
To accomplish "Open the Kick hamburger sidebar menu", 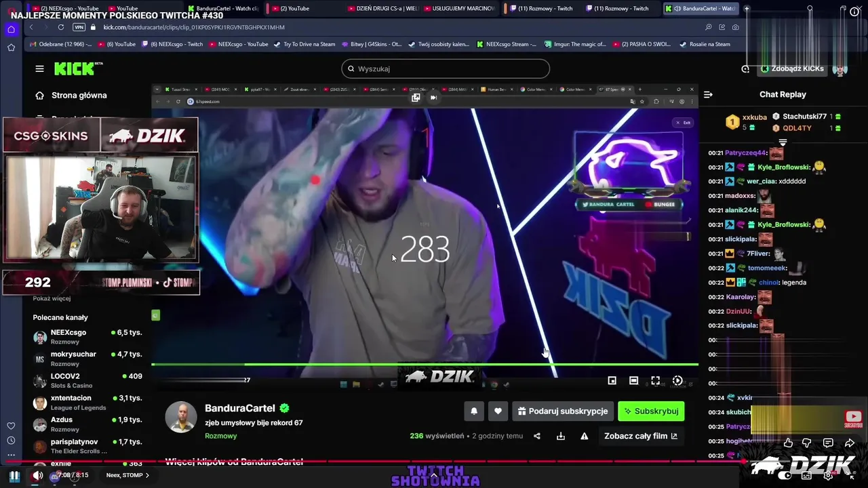I will 39,68.
